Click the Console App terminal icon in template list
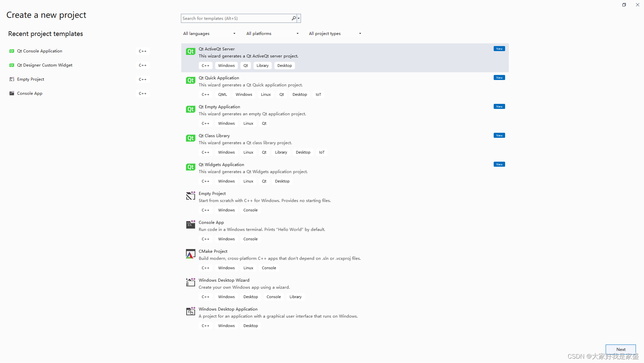Screen dimensions: 644x363 click(190, 225)
